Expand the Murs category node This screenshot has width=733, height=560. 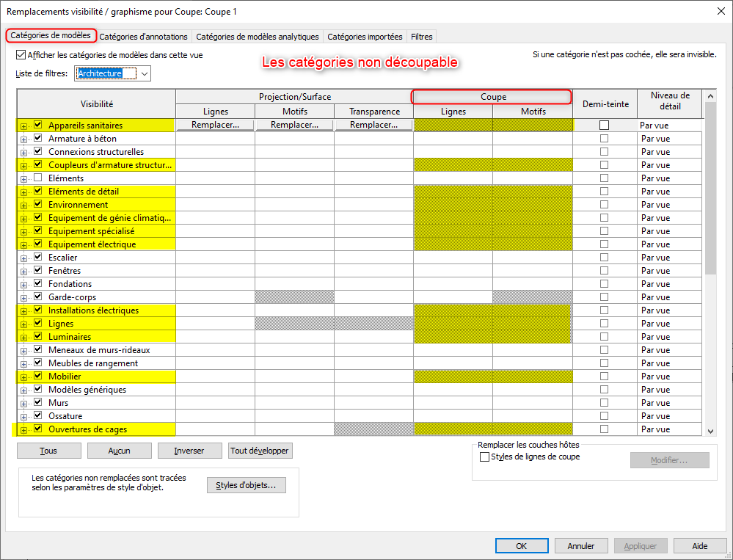(23, 403)
